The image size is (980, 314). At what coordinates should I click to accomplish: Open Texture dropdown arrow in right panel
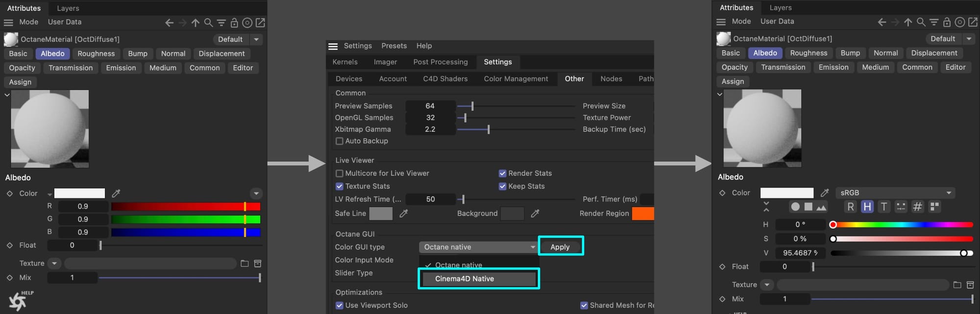coord(767,285)
